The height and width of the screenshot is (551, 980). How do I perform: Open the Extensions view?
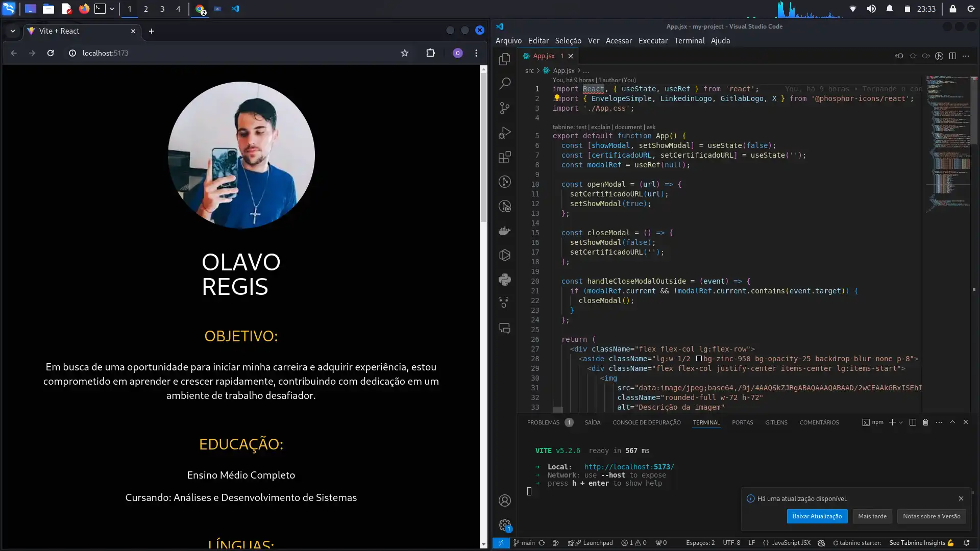click(505, 157)
